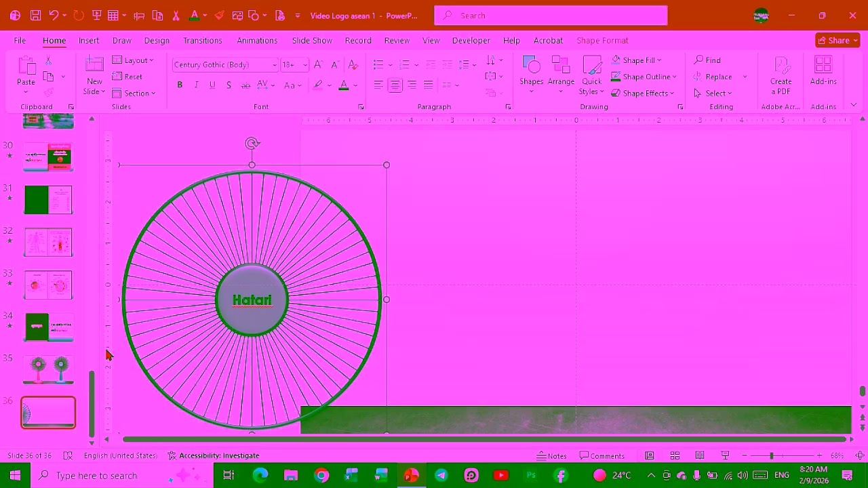This screenshot has height=488, width=868.
Task: Open the font name dropdown Century Gothic
Action: 274,65
